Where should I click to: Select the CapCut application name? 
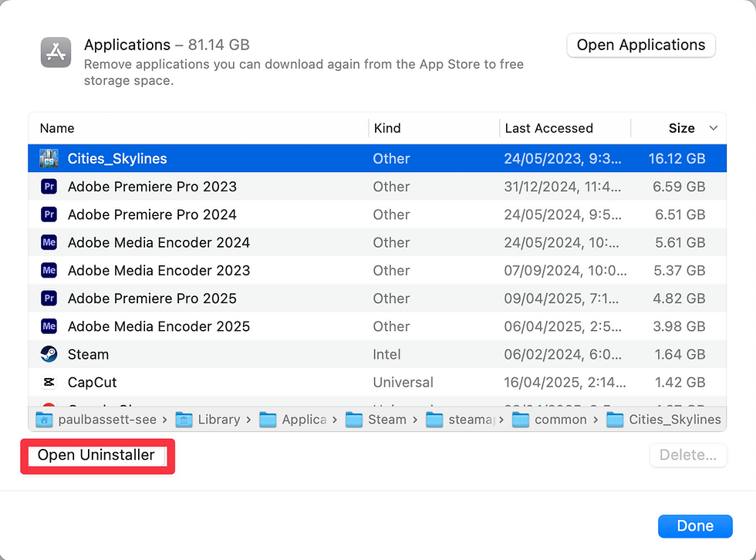[x=92, y=382]
